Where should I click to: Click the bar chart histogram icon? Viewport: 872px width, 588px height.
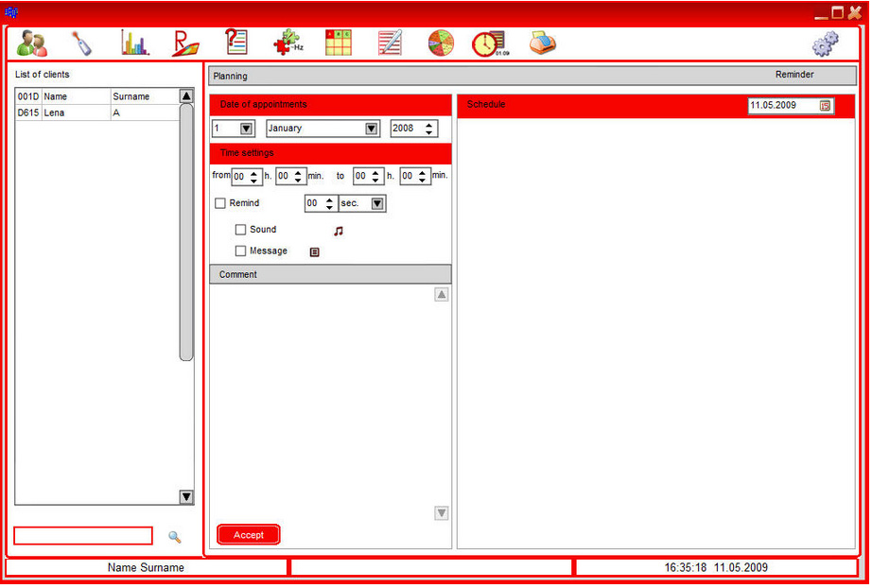(x=134, y=43)
